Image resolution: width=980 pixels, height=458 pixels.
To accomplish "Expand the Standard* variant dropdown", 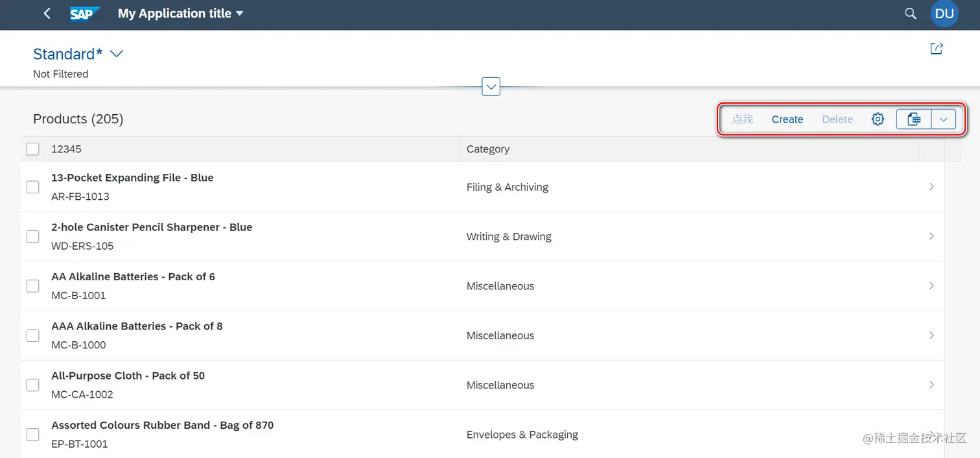I will [117, 54].
